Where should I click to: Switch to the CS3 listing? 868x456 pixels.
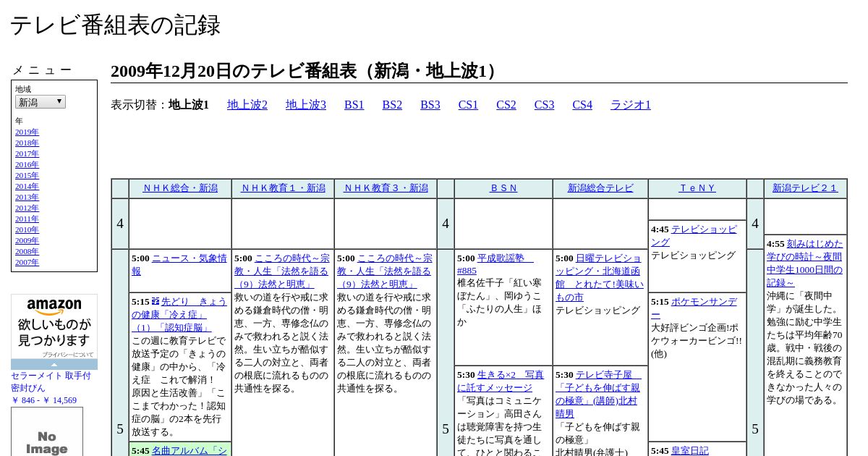tap(544, 105)
